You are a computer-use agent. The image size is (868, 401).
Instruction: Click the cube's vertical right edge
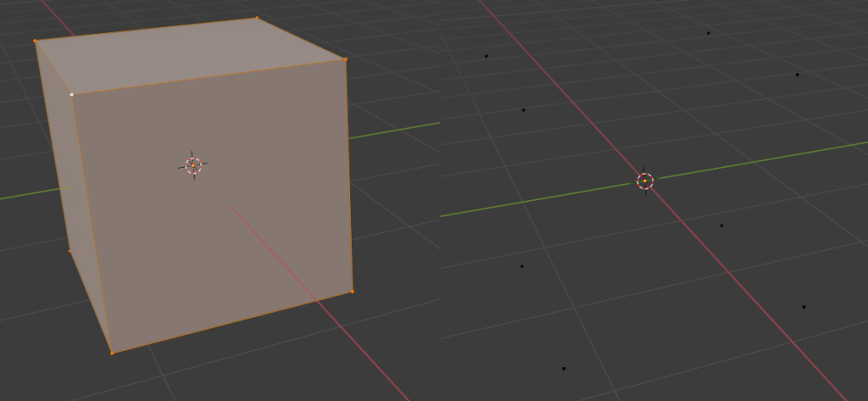(348, 170)
